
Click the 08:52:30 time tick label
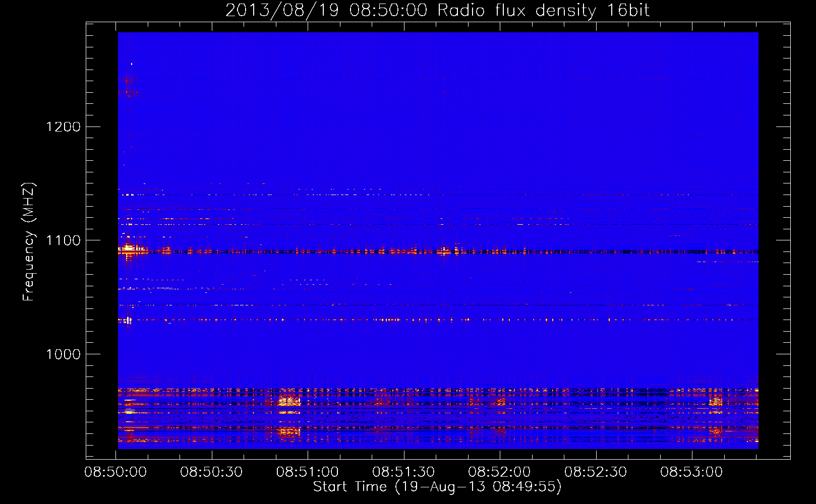click(x=596, y=472)
